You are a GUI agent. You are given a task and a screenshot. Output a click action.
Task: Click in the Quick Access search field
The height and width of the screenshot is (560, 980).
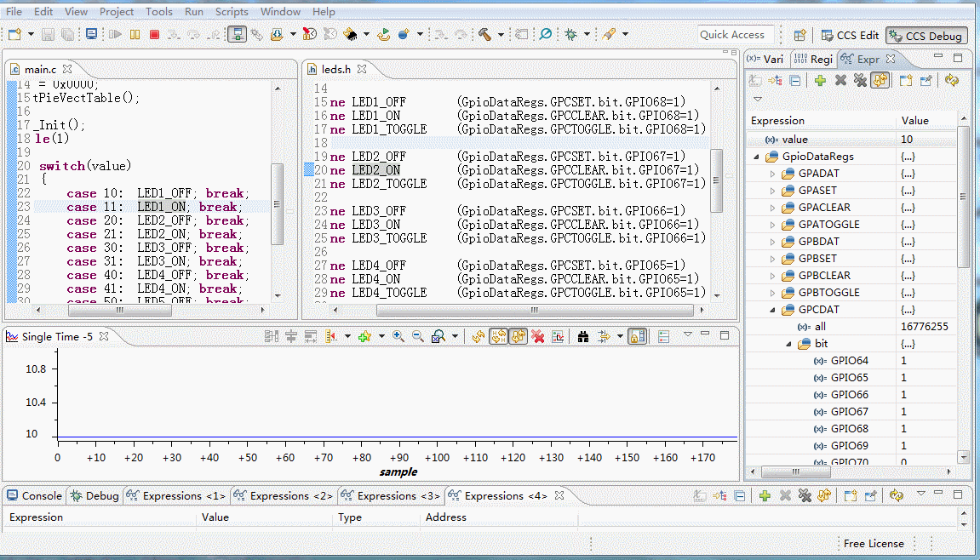736,35
